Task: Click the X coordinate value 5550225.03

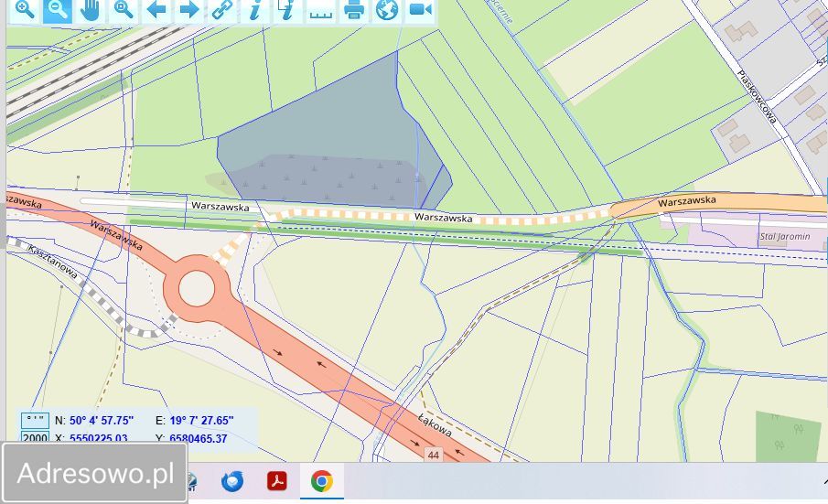Action: 99,438
